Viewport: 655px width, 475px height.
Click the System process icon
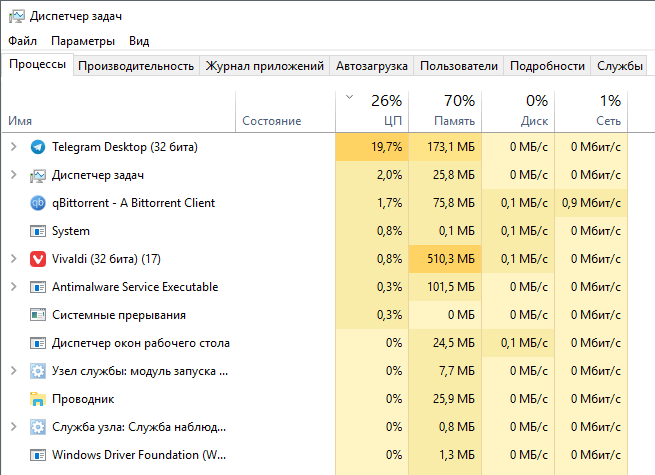38,231
